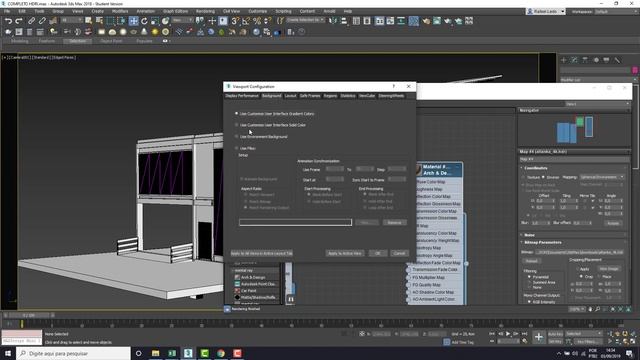Open the selection filter dropdown in main toolbar

click(x=72, y=20)
